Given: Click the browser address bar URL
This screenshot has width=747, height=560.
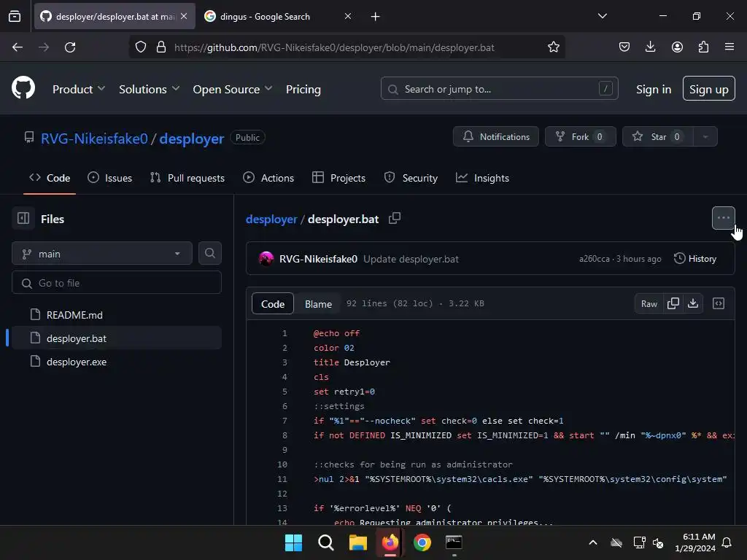Looking at the screenshot, I should click(x=334, y=47).
